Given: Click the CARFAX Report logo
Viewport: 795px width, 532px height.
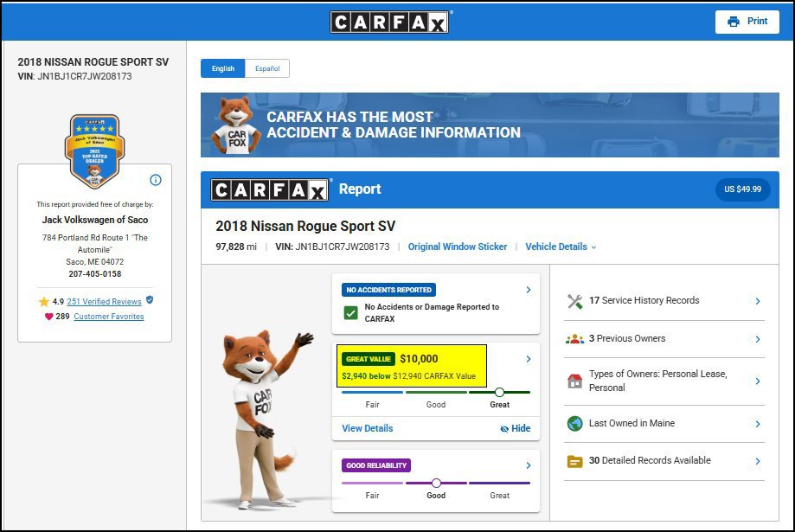Looking at the screenshot, I should click(x=270, y=189).
